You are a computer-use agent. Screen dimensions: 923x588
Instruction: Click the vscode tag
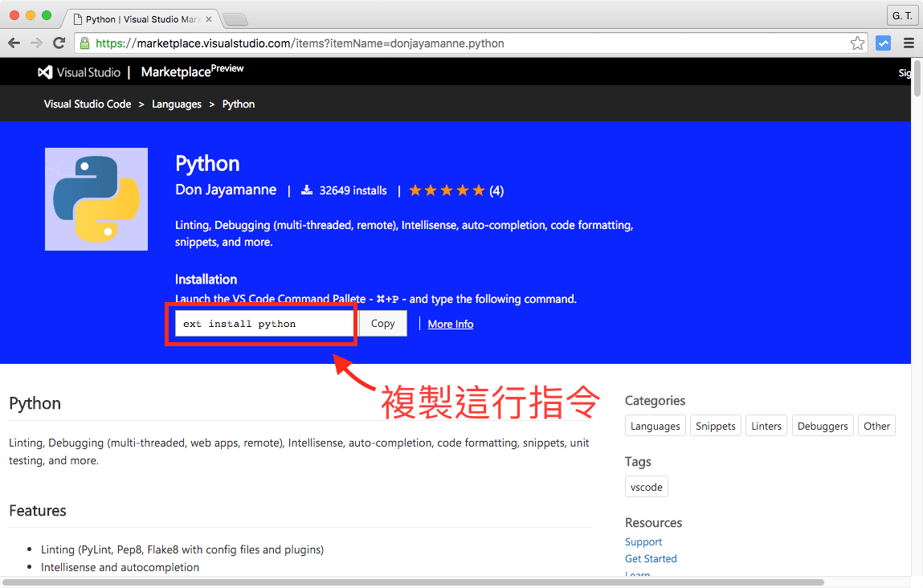646,486
